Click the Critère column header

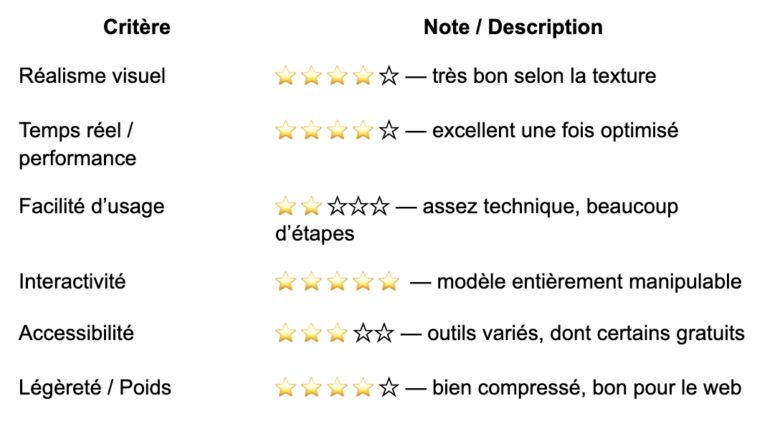137,27
